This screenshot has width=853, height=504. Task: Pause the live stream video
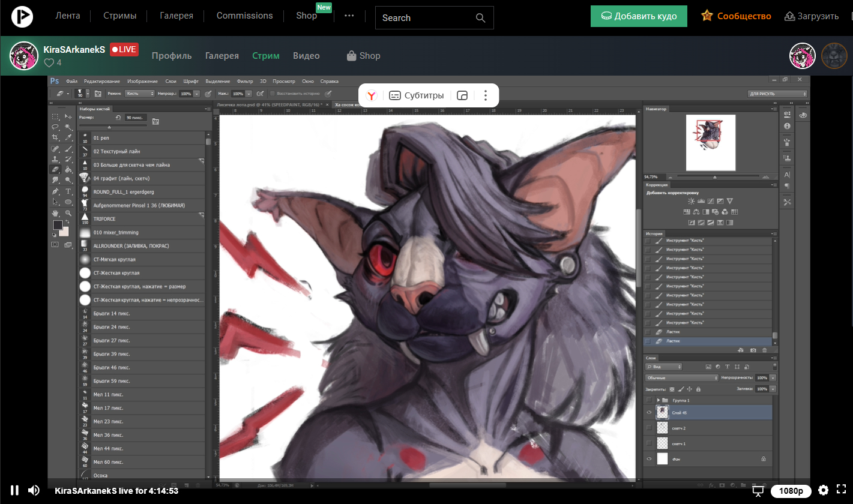(14, 490)
